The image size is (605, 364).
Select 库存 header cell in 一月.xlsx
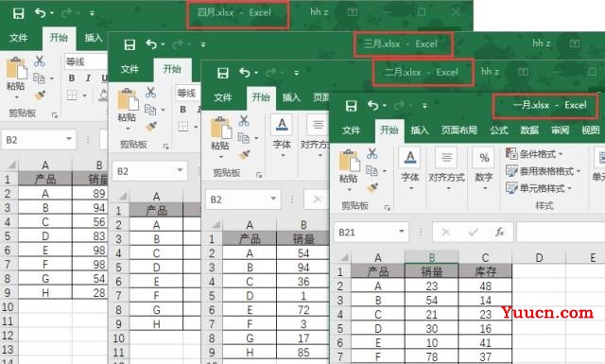tap(485, 271)
